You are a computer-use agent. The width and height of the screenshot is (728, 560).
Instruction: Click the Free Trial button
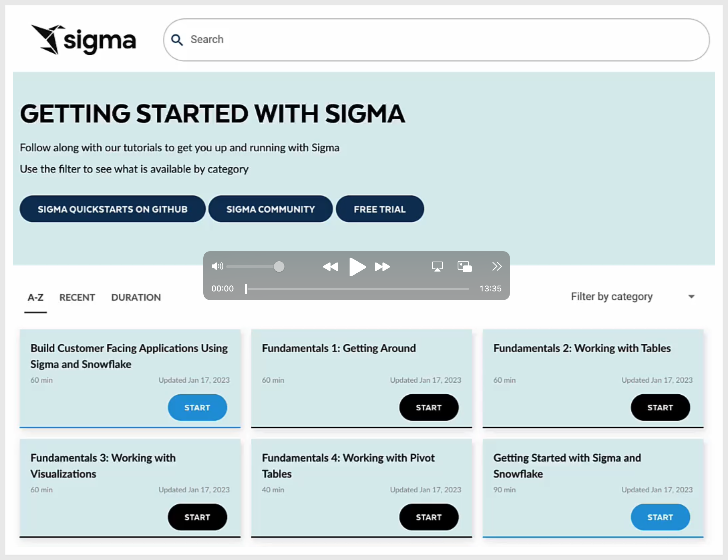coord(379,209)
